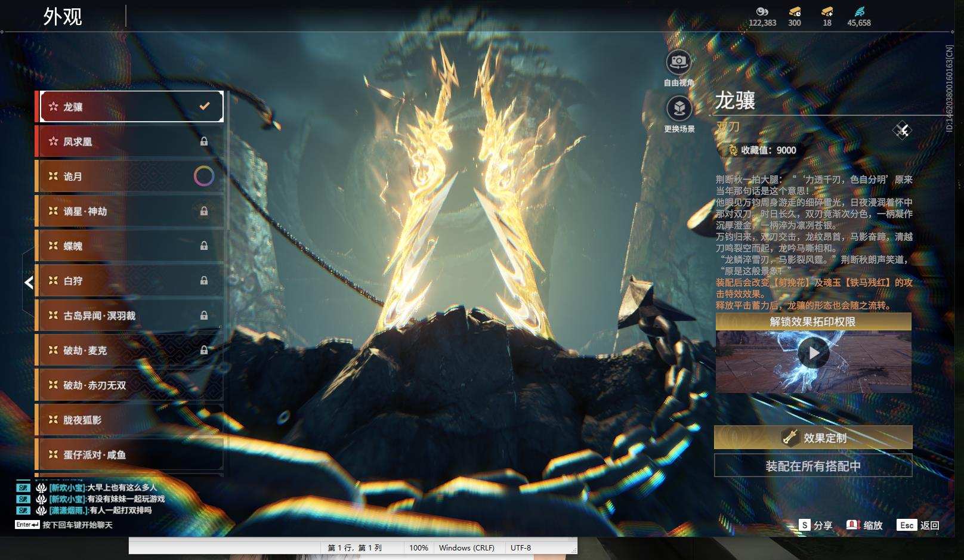Click the gold bar icon above 300
This screenshot has width=964, height=560.
coord(795,11)
